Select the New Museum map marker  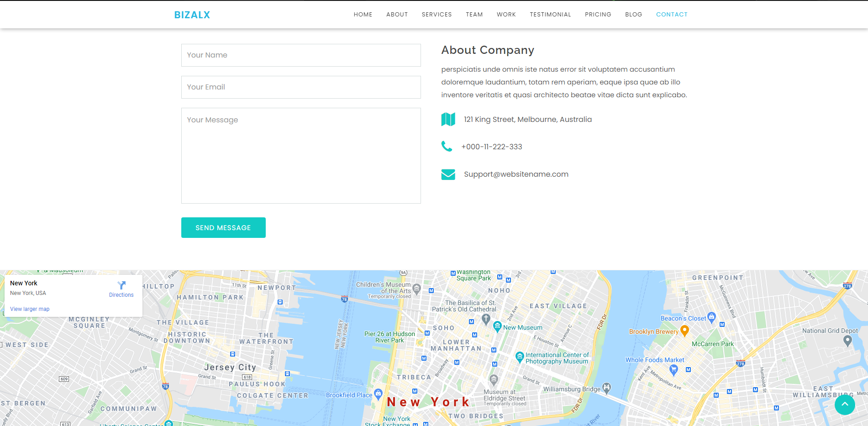pos(497,326)
